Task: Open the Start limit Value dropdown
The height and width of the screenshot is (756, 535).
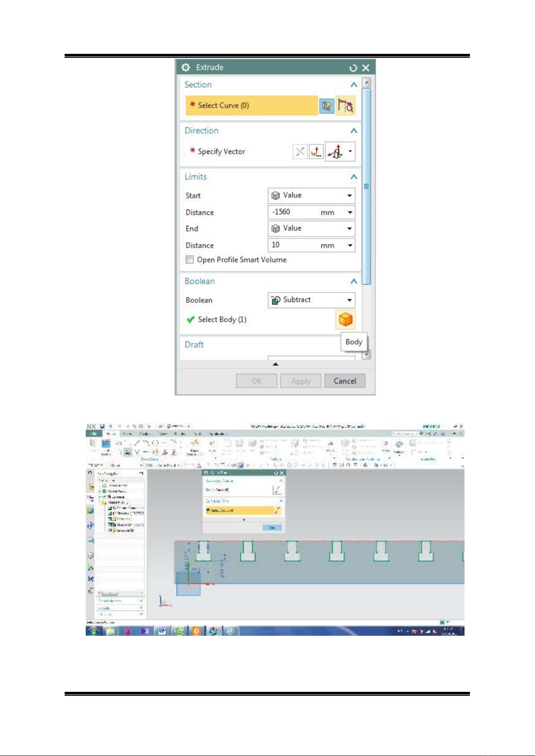Action: pos(311,196)
